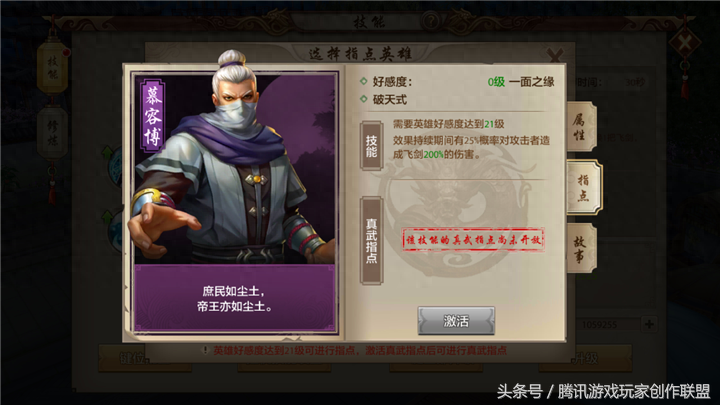Select the 技能 lantern menu item
Image resolution: width=720 pixels, height=405 pixels.
pyautogui.click(x=53, y=68)
